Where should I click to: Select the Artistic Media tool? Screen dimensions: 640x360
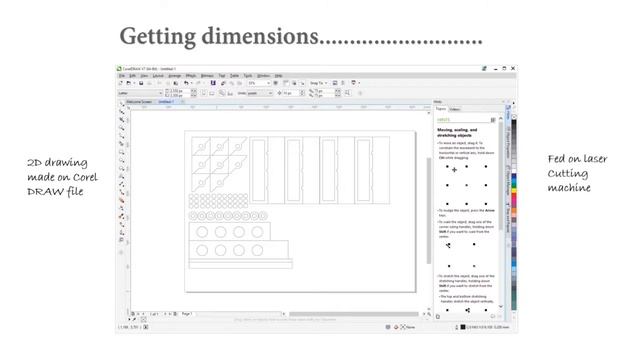point(122,144)
